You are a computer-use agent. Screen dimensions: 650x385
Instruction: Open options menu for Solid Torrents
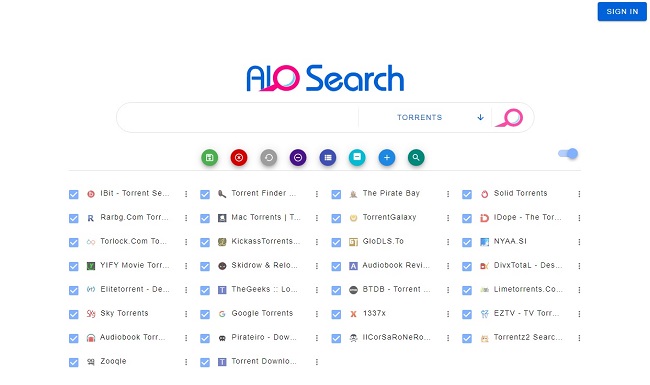click(x=579, y=194)
